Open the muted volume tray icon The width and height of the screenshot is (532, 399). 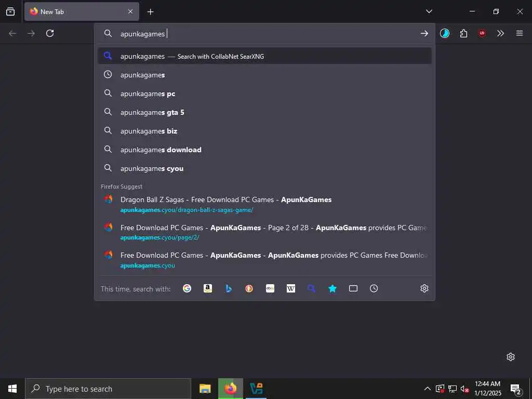pyautogui.click(x=465, y=389)
